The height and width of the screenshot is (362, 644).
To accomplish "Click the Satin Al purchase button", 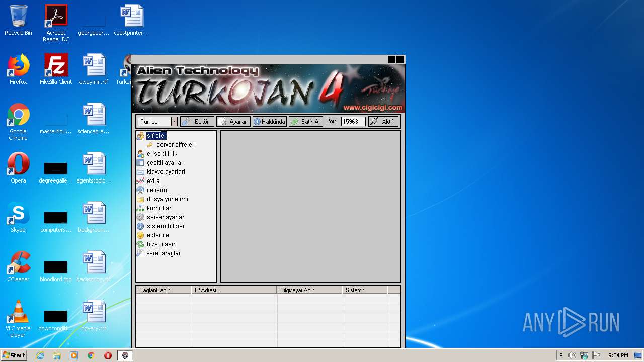I will point(306,122).
